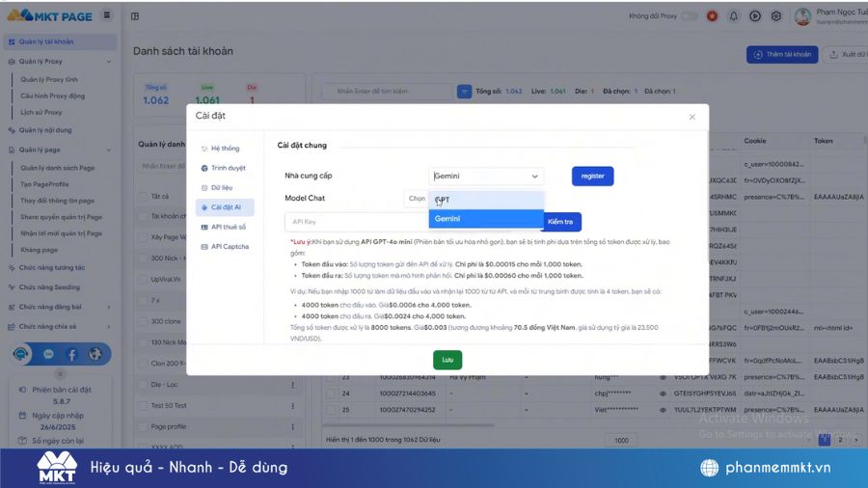Select checkbox for table row 24

331,393
